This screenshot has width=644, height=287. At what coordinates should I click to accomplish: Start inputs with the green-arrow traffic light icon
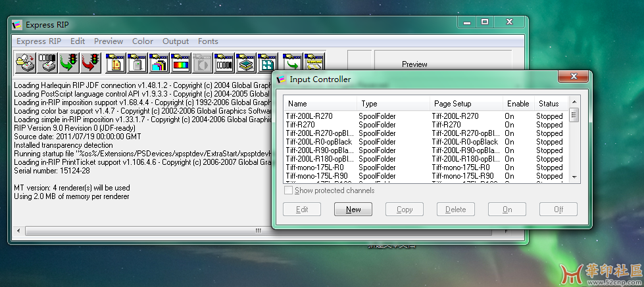click(69, 63)
